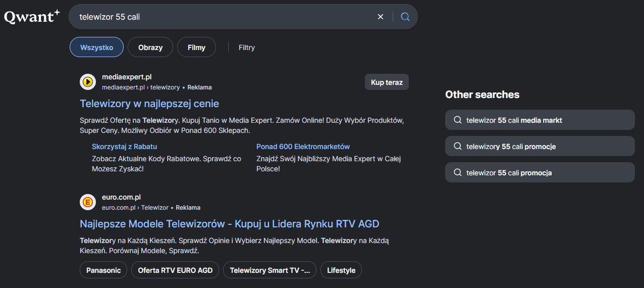Image resolution: width=644 pixels, height=288 pixels.
Task: Click 'Telewizory na Każdą Kieszeń' description
Action: [x=234, y=246]
